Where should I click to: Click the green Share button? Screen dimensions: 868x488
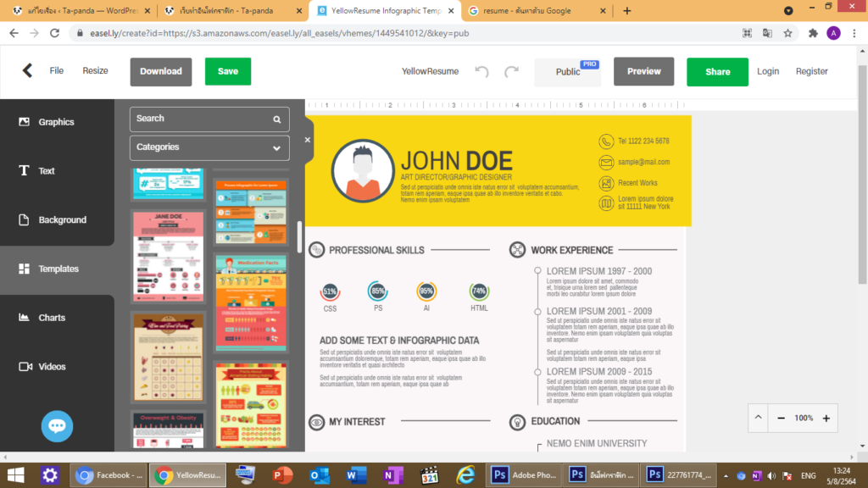(717, 72)
